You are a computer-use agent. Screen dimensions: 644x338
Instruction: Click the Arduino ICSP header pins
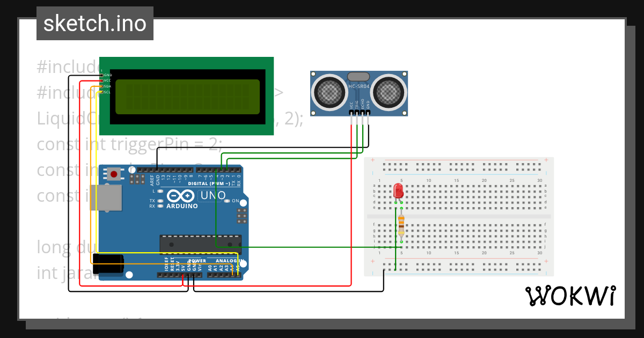242,216
